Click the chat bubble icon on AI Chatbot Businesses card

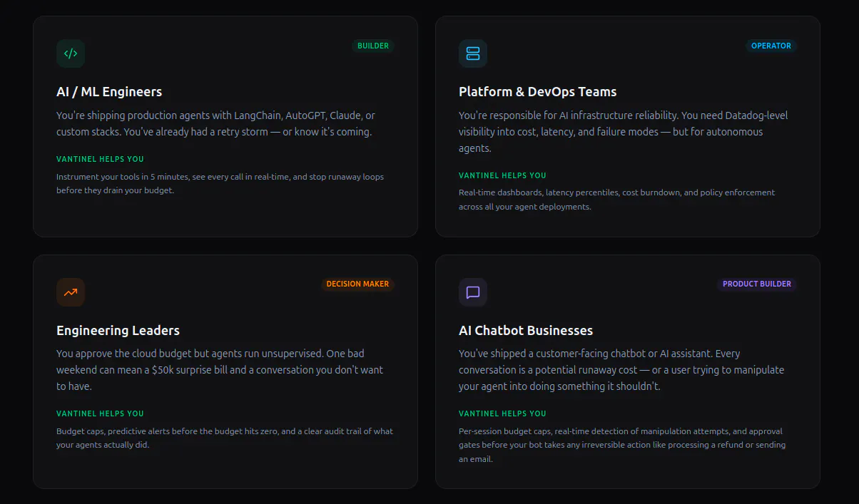[473, 292]
